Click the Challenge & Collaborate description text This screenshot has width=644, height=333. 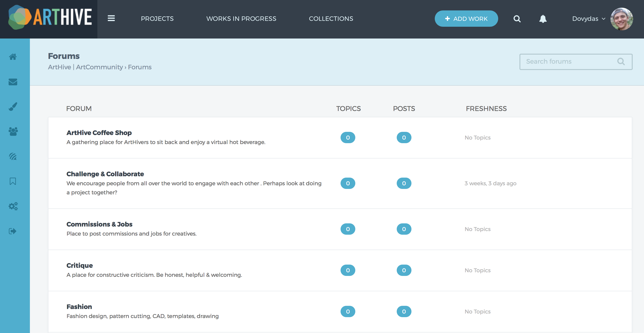(194, 188)
